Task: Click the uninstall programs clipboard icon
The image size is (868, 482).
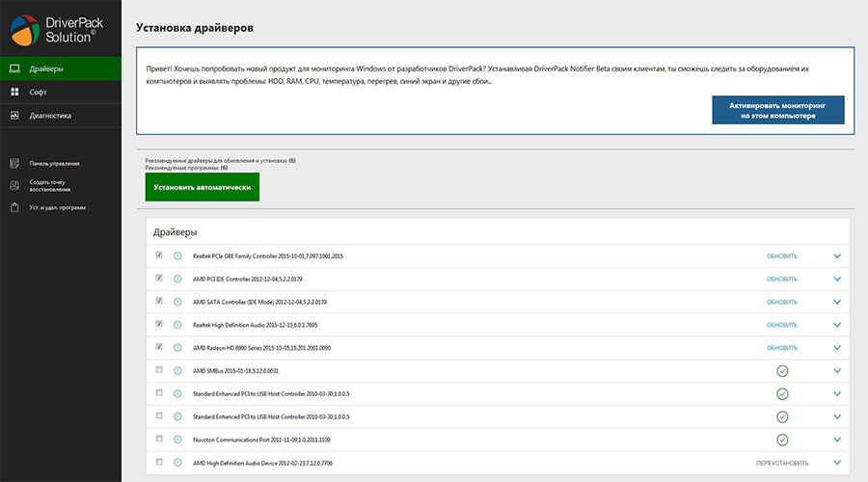Action: coord(14,207)
